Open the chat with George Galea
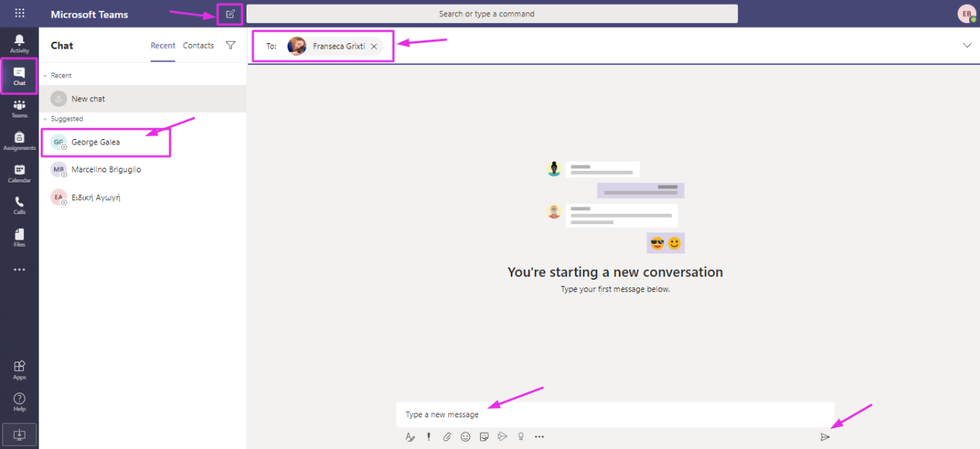This screenshot has height=449, width=980. [x=143, y=142]
